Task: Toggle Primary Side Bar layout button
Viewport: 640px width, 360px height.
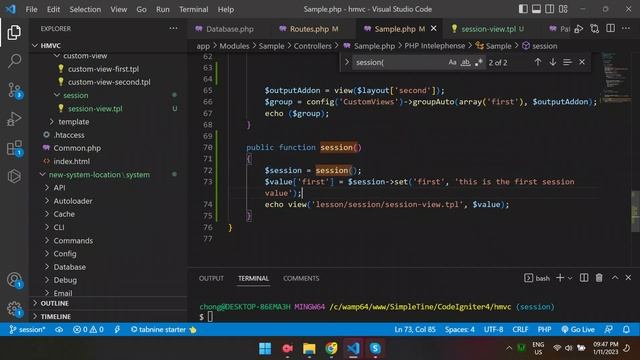Action: point(523,9)
